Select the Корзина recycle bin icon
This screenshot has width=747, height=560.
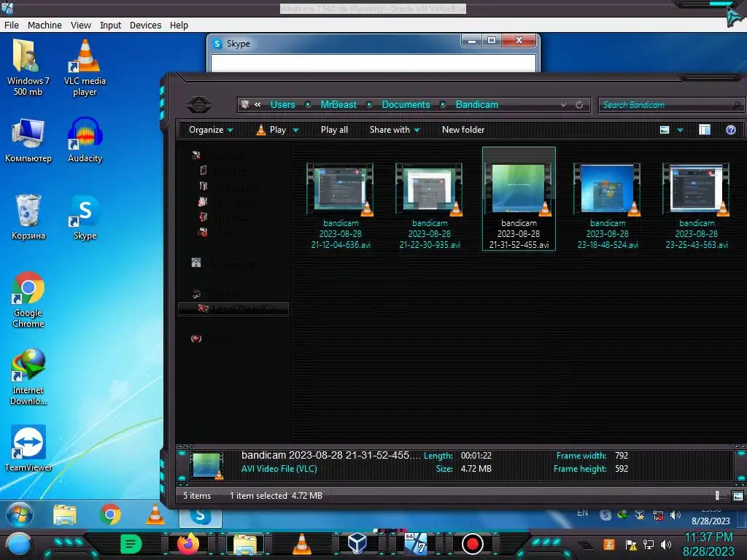(x=28, y=217)
